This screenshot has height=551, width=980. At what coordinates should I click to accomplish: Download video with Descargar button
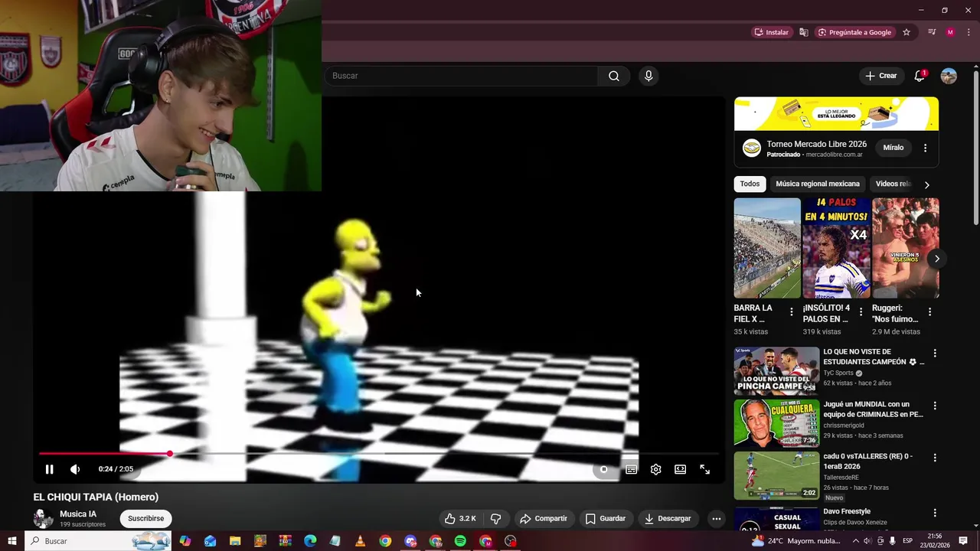tap(668, 518)
